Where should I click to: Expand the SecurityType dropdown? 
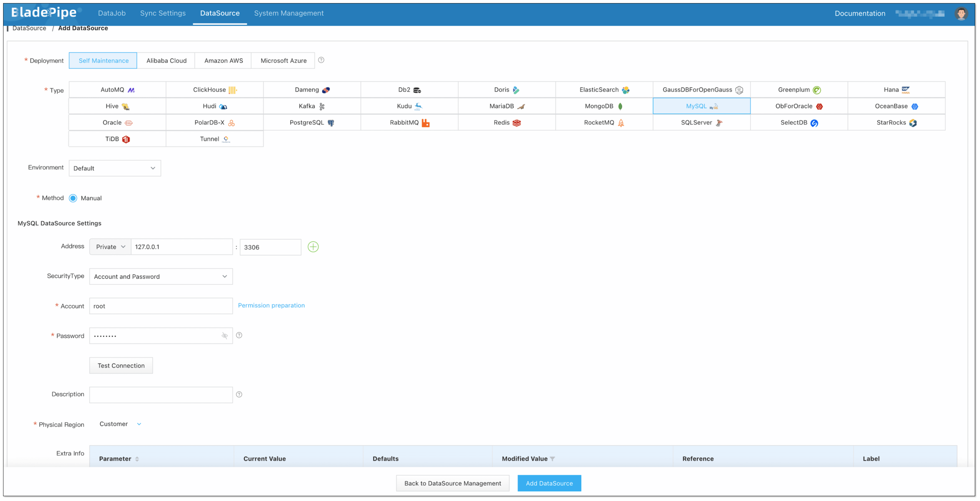coord(161,276)
